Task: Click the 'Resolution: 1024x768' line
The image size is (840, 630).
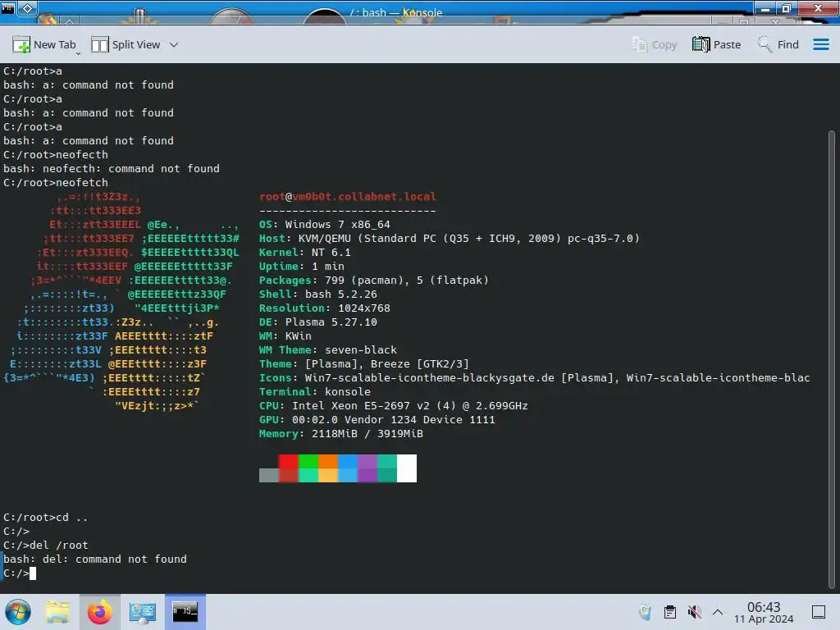Action: tap(325, 308)
